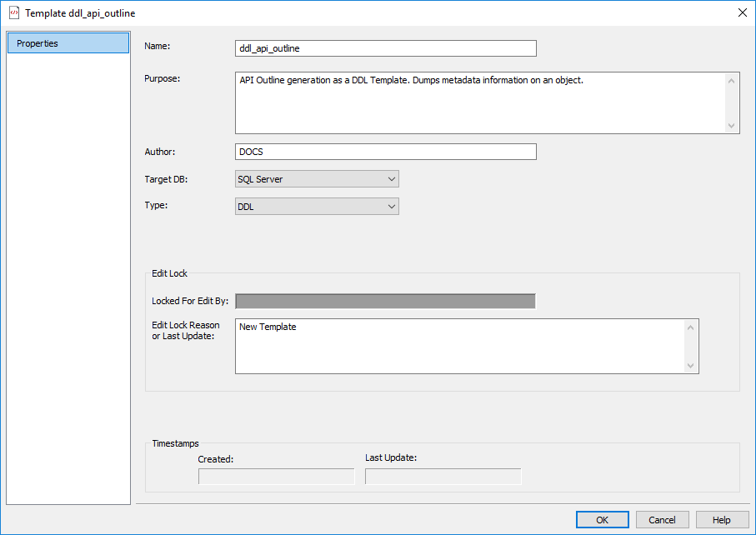Select the Properties tab in the left panel

pyautogui.click(x=68, y=43)
